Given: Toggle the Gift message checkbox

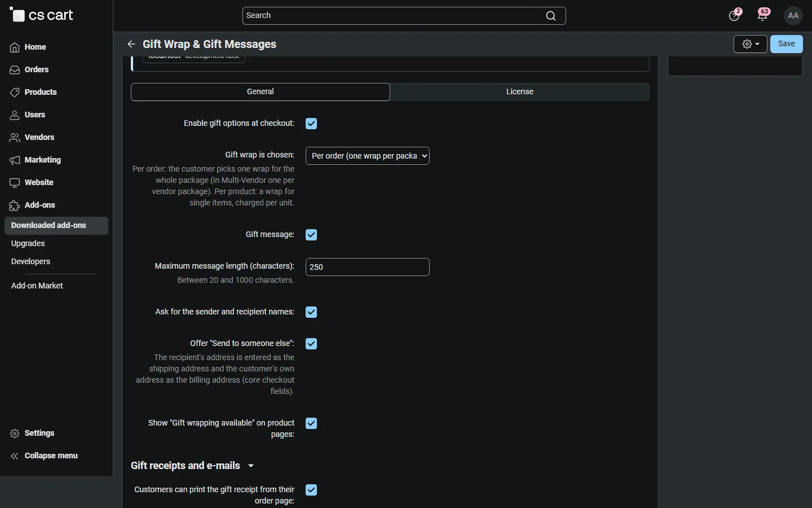Looking at the screenshot, I should [312, 235].
